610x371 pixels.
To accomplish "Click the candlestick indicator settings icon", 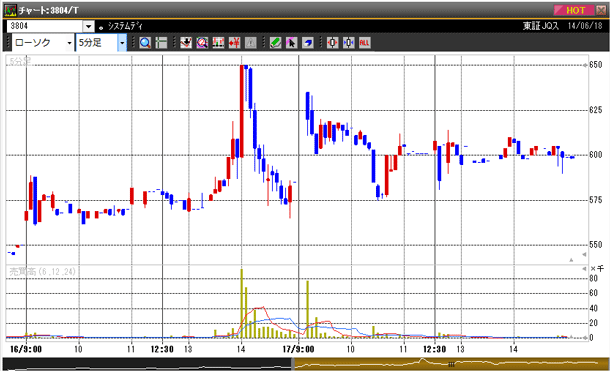I will tap(218, 43).
